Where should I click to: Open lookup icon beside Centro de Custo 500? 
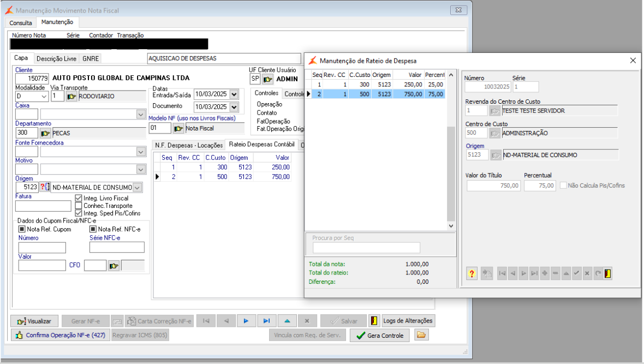(495, 133)
